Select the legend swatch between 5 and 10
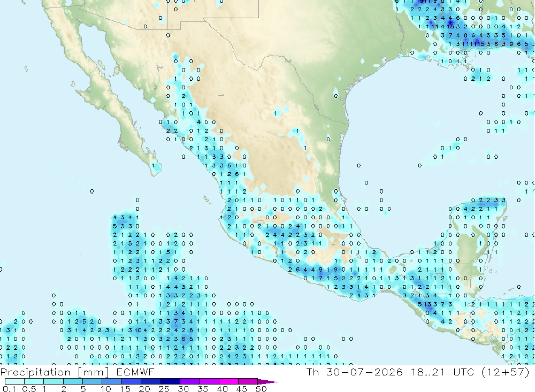The height and width of the screenshot is (392, 535). click(93, 381)
